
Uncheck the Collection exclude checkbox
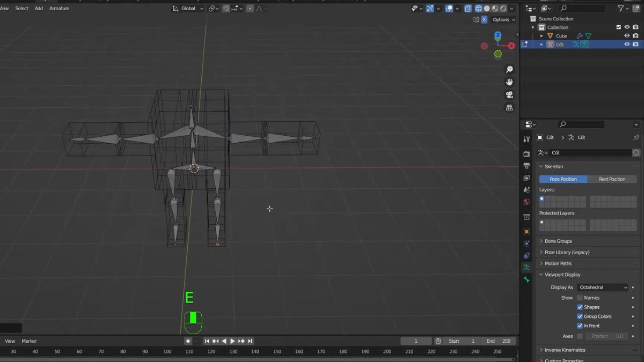(618, 27)
